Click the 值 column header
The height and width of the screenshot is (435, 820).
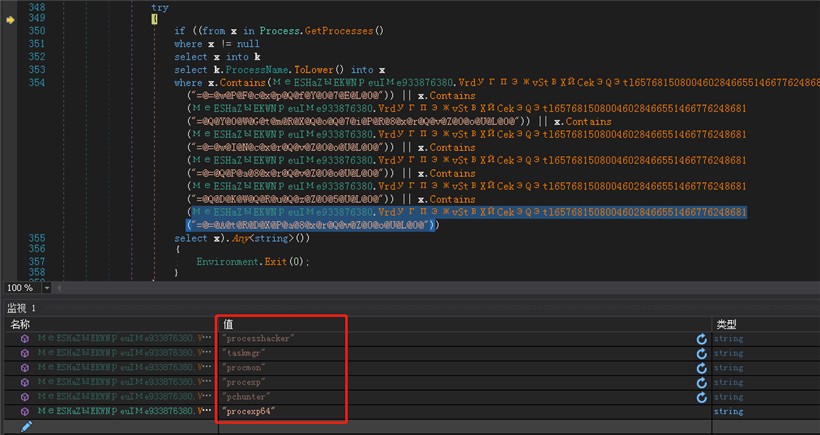point(228,324)
